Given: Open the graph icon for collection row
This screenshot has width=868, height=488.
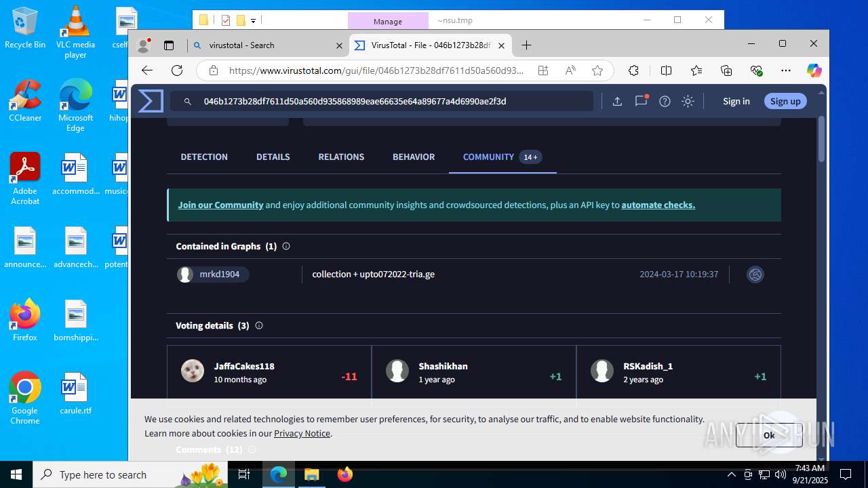Looking at the screenshot, I should click(x=755, y=274).
